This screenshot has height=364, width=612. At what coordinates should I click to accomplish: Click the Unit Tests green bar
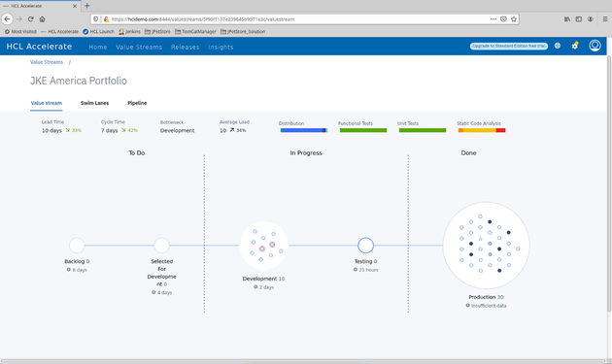click(x=423, y=130)
